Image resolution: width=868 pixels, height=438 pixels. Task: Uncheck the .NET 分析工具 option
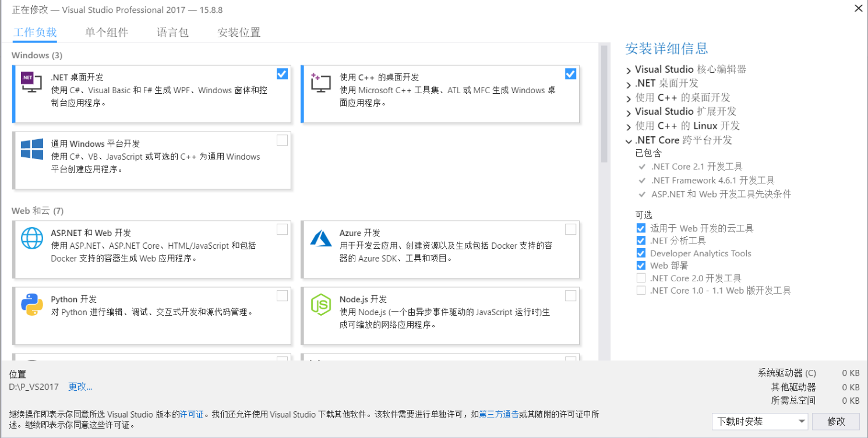click(x=641, y=241)
